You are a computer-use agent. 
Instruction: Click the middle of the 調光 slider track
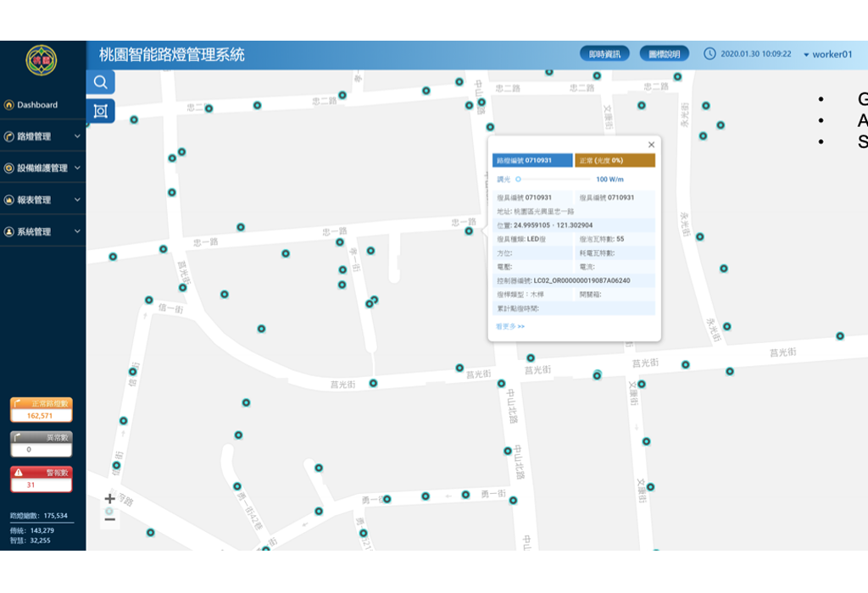pyautogui.click(x=554, y=180)
